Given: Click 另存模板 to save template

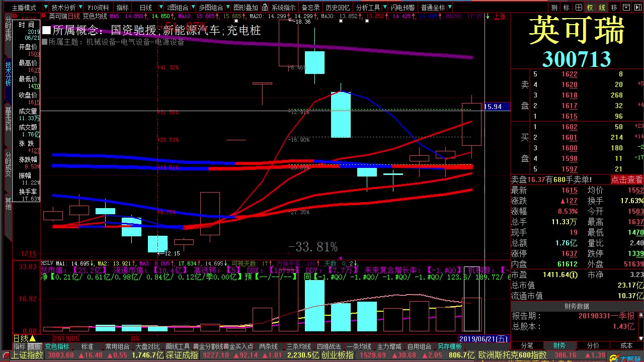Looking at the screenshot, I should point(449,347).
